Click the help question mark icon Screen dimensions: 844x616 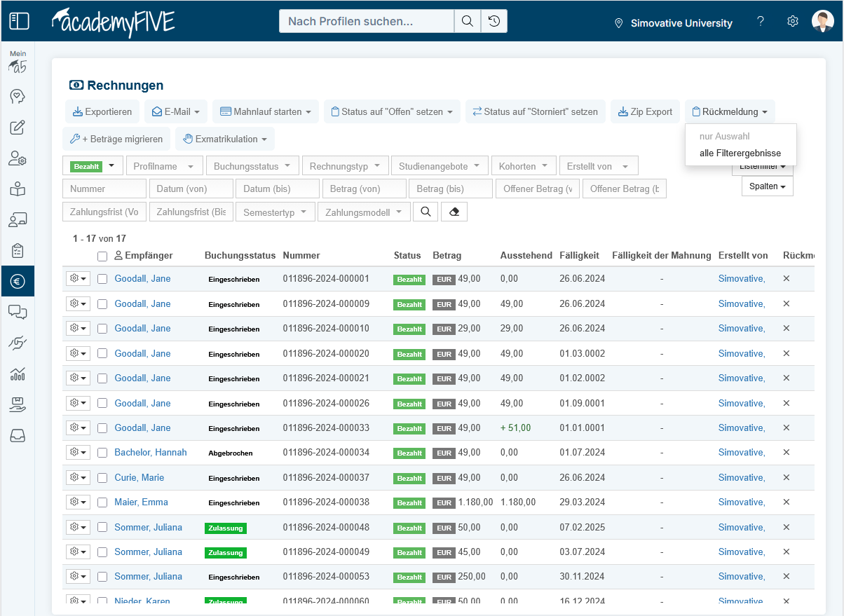coord(761,22)
